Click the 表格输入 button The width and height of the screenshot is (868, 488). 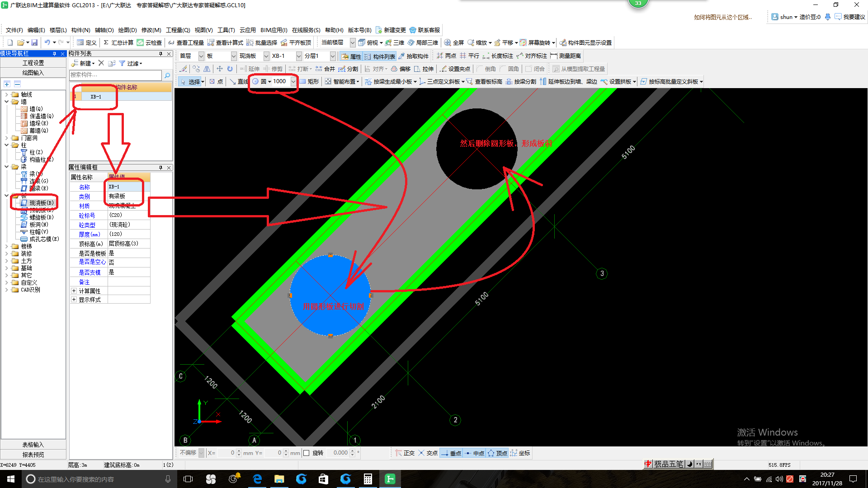33,445
